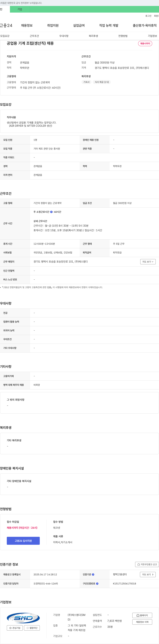Select the employee count 35명
Screen dimensions: 159x644
(x=110, y=627)
